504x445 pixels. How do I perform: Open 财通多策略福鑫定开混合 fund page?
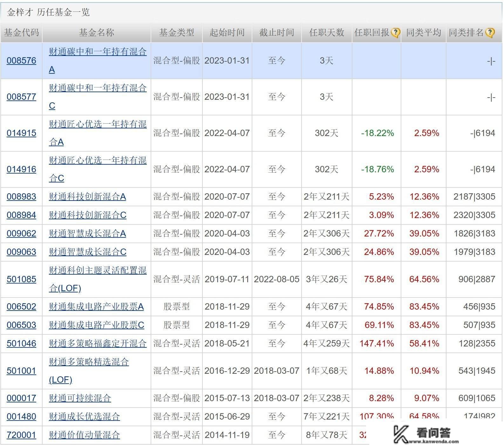click(x=98, y=343)
